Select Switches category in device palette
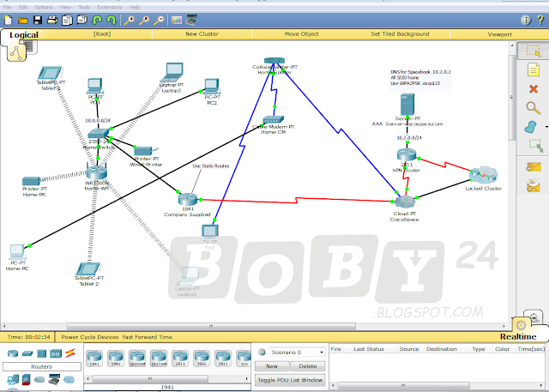This screenshot has height=392, width=549. pyautogui.click(x=27, y=353)
